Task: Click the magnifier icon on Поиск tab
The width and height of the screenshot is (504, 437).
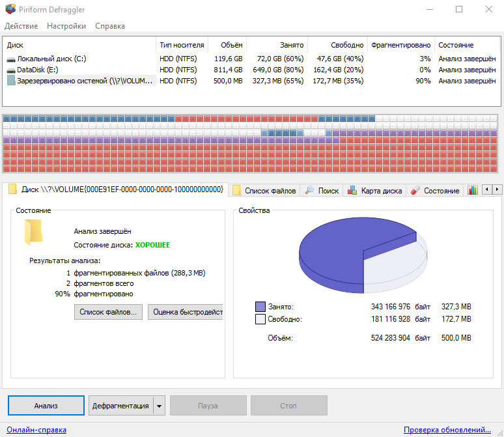Action: (309, 190)
